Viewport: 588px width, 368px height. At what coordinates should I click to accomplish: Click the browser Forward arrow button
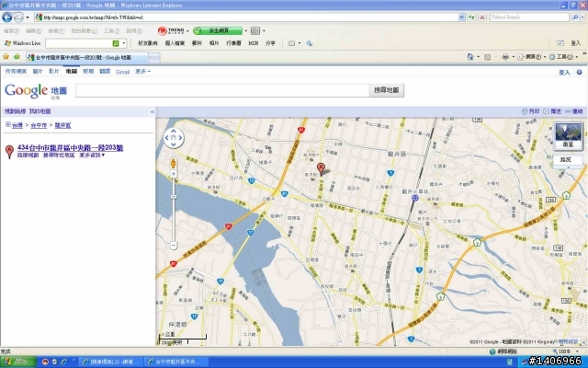point(18,17)
